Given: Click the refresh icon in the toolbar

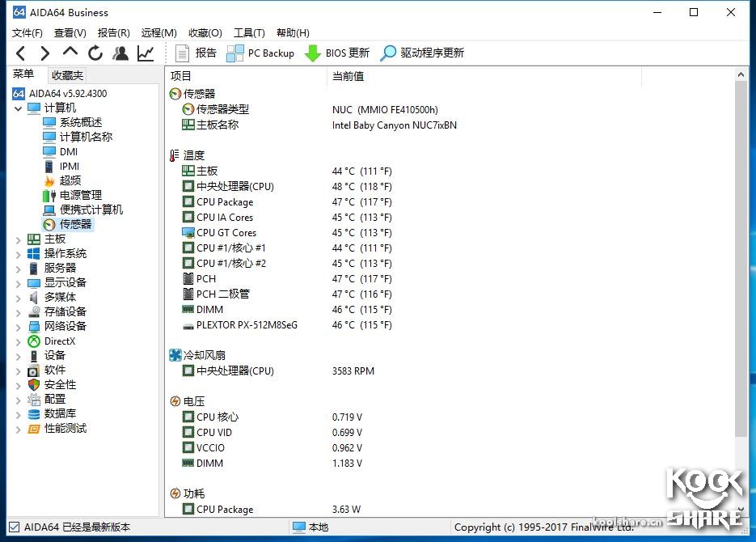Looking at the screenshot, I should tap(95, 53).
